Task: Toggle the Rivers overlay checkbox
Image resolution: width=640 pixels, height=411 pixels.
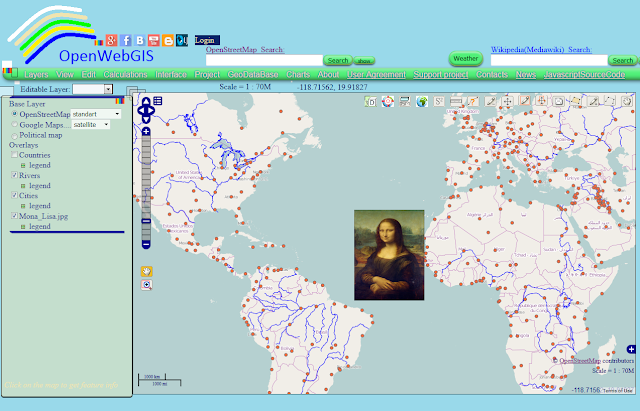Action: coord(14,175)
